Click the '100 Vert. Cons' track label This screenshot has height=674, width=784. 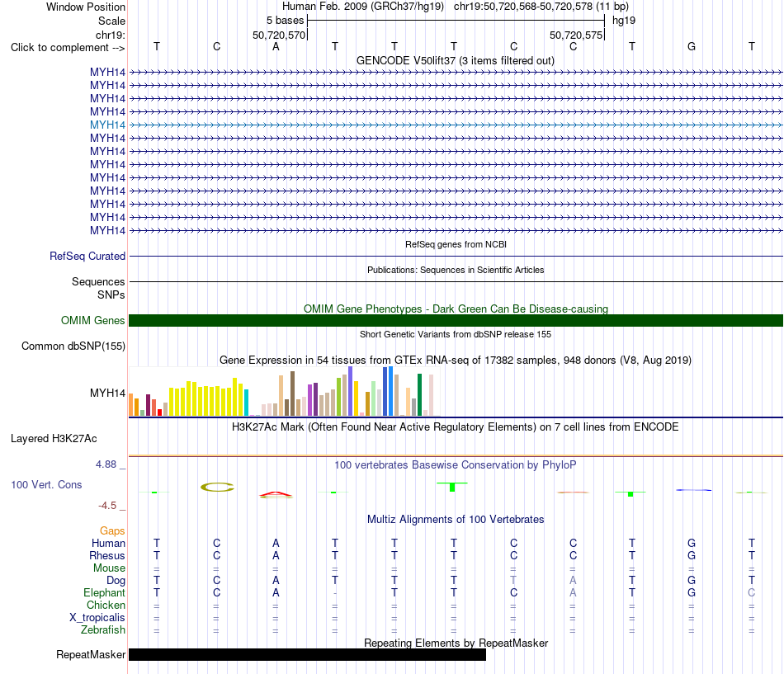pyautogui.click(x=46, y=484)
